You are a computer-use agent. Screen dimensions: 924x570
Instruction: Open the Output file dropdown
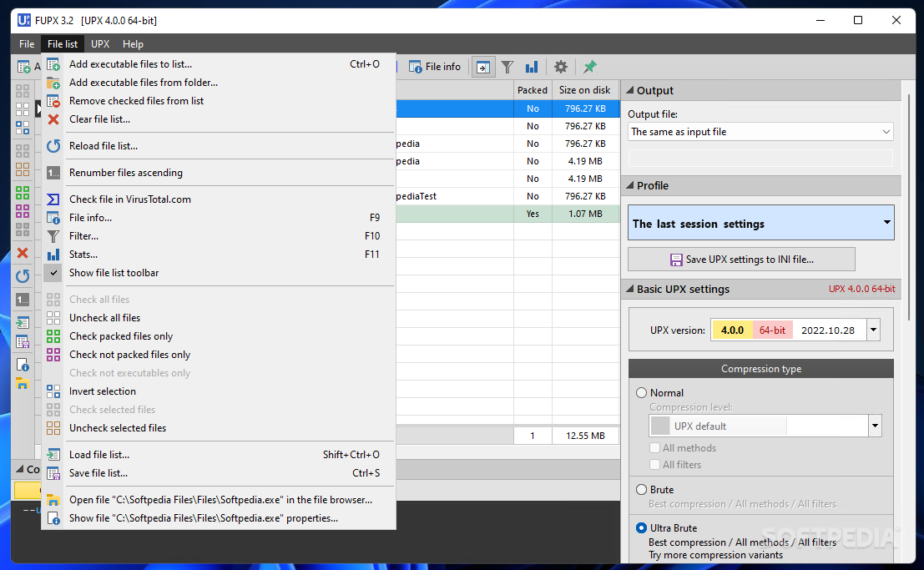760,132
